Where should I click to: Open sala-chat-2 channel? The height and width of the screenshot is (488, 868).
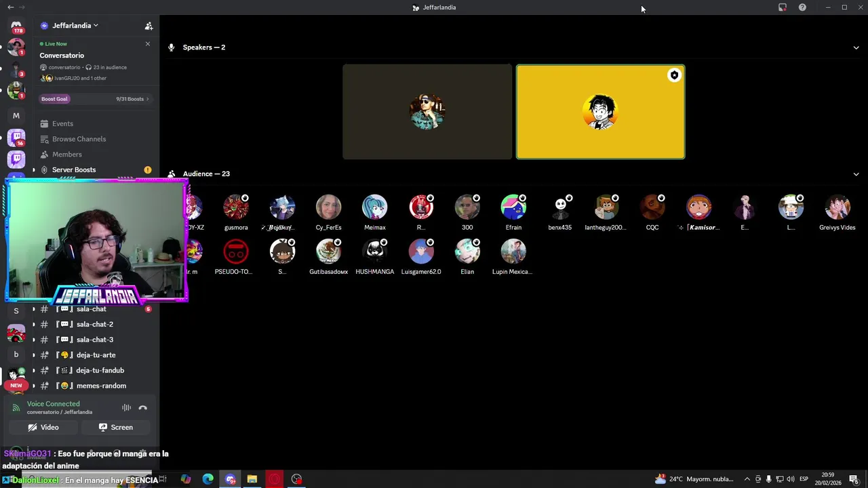(94, 324)
